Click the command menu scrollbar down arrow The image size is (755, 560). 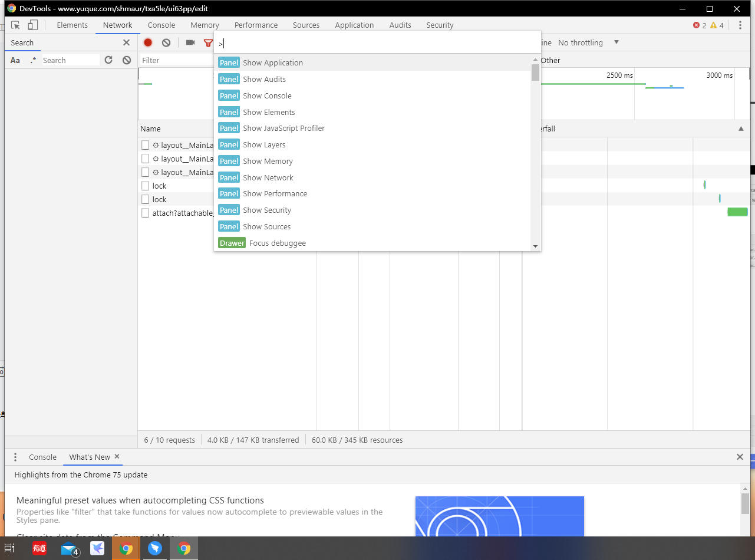click(535, 246)
